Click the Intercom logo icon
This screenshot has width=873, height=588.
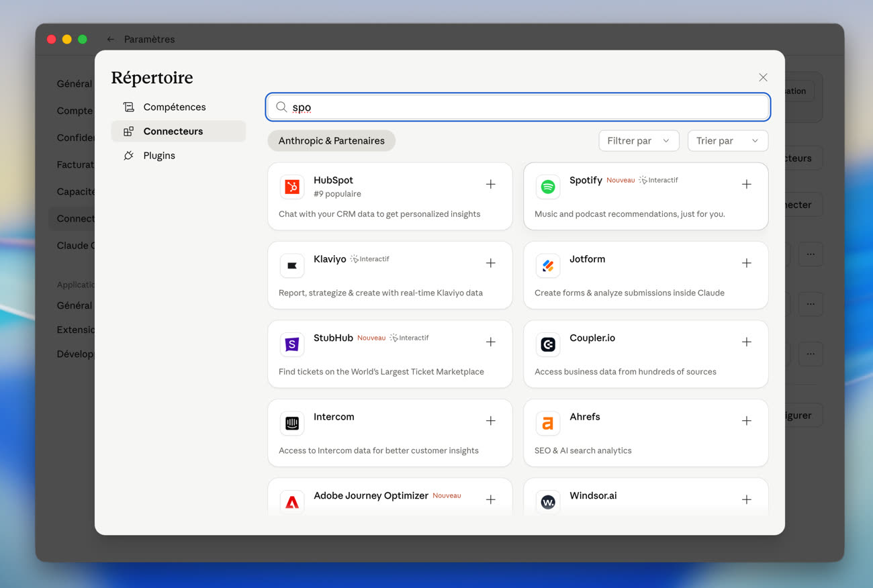[x=292, y=424]
